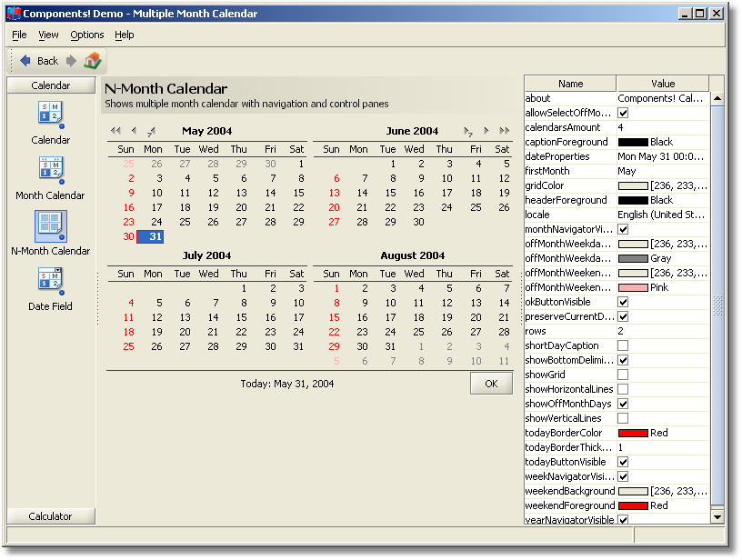The image size is (742, 560).
Task: Enable the showGrid checkbox
Action: pyautogui.click(x=623, y=375)
